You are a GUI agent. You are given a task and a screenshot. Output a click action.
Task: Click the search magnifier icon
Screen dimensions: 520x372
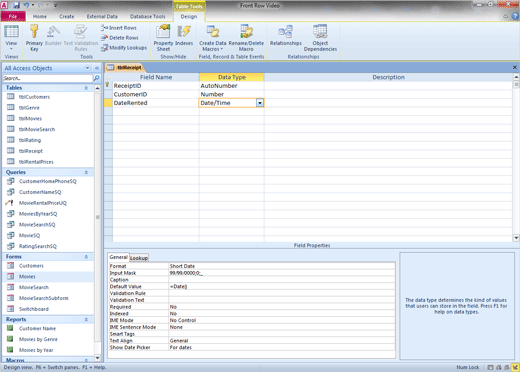97,78
